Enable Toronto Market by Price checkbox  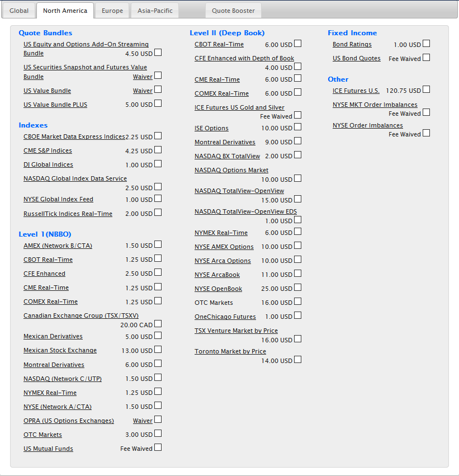click(x=298, y=360)
